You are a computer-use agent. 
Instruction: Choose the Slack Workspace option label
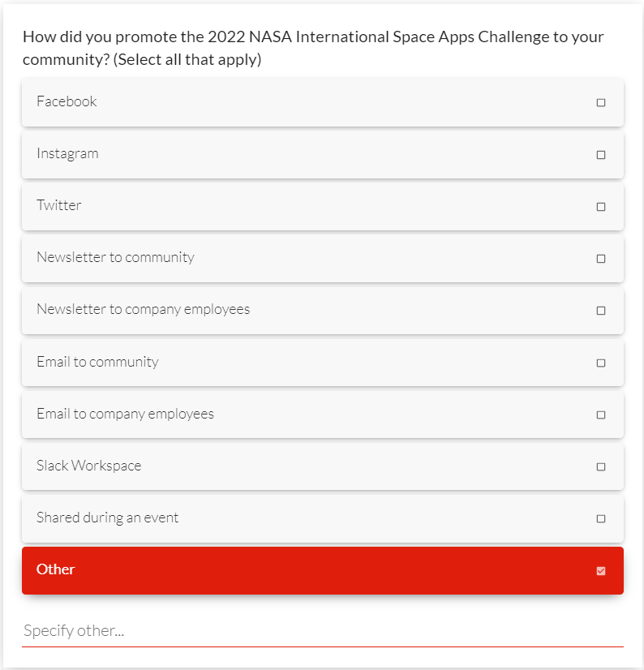[x=88, y=466]
